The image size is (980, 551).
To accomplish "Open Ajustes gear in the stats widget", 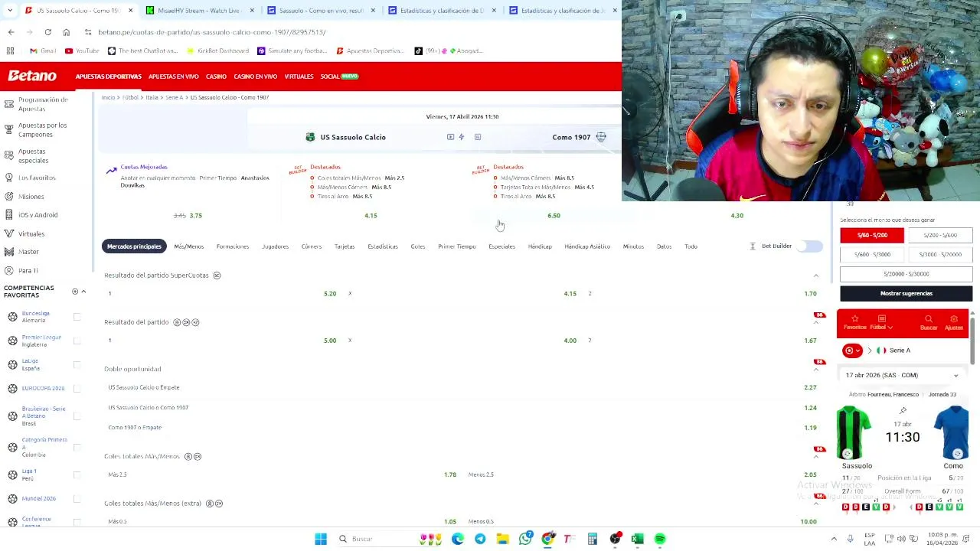I will click(x=954, y=322).
